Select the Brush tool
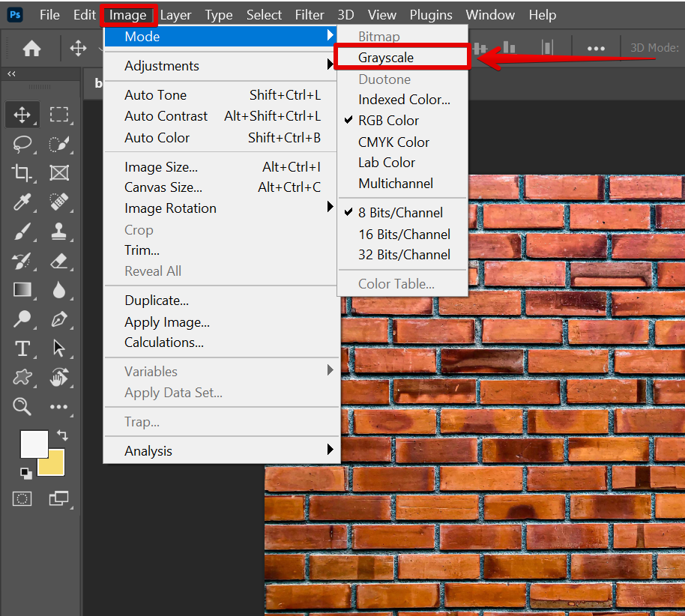Image resolution: width=685 pixels, height=616 pixels. [x=22, y=232]
